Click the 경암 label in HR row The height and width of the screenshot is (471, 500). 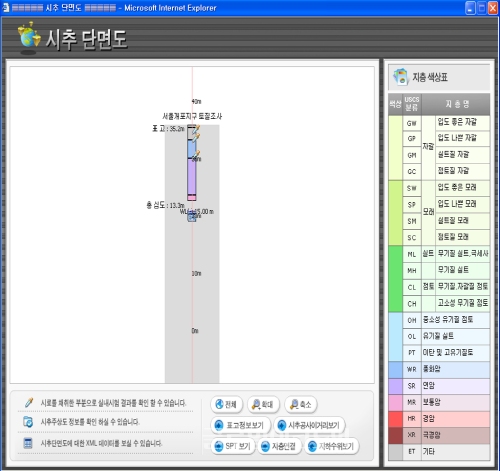tap(429, 418)
